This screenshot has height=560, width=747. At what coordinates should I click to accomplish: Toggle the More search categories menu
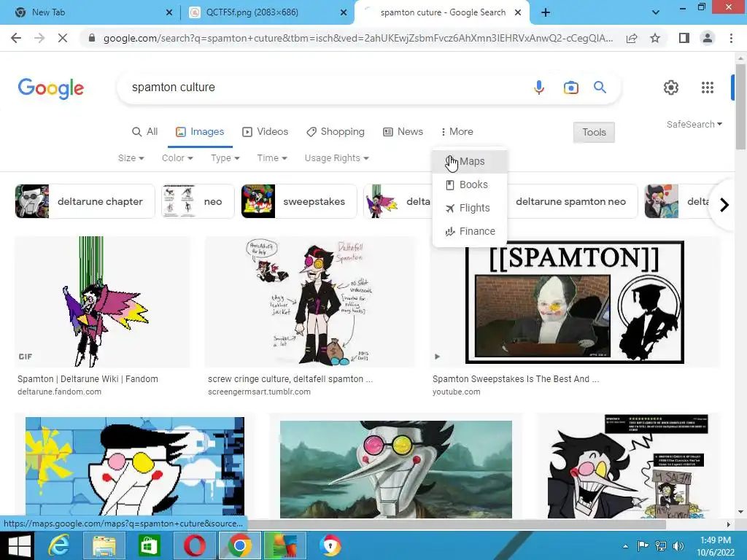[x=457, y=131]
